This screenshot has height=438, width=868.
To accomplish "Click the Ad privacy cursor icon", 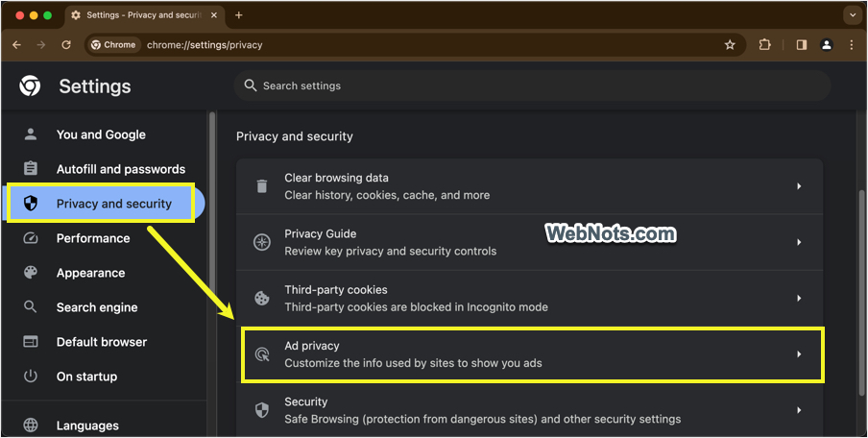I will [x=262, y=354].
